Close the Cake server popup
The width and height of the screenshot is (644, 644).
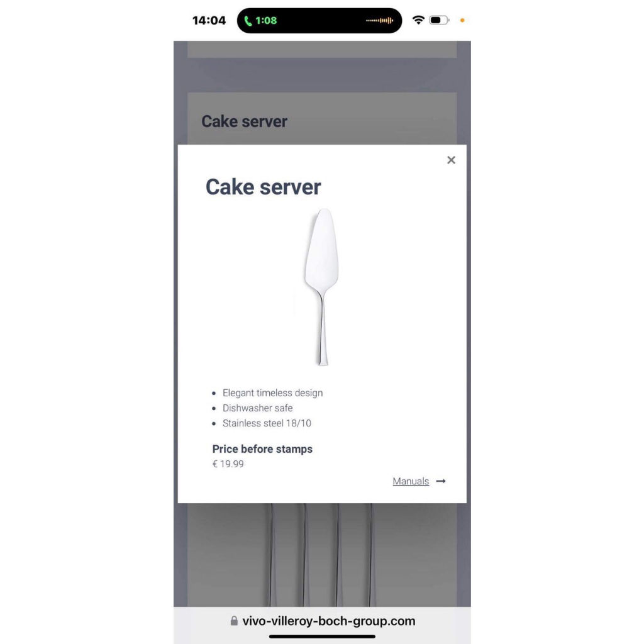[451, 160]
